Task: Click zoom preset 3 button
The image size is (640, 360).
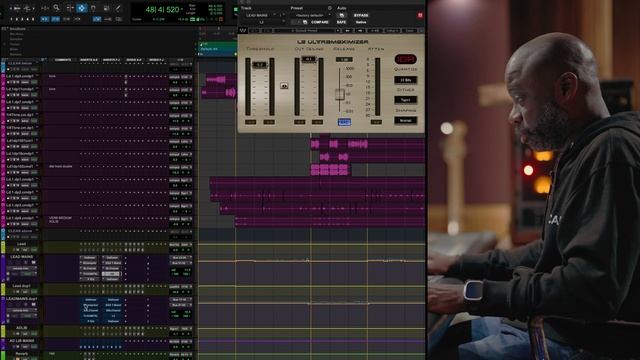Action: [x=22, y=19]
